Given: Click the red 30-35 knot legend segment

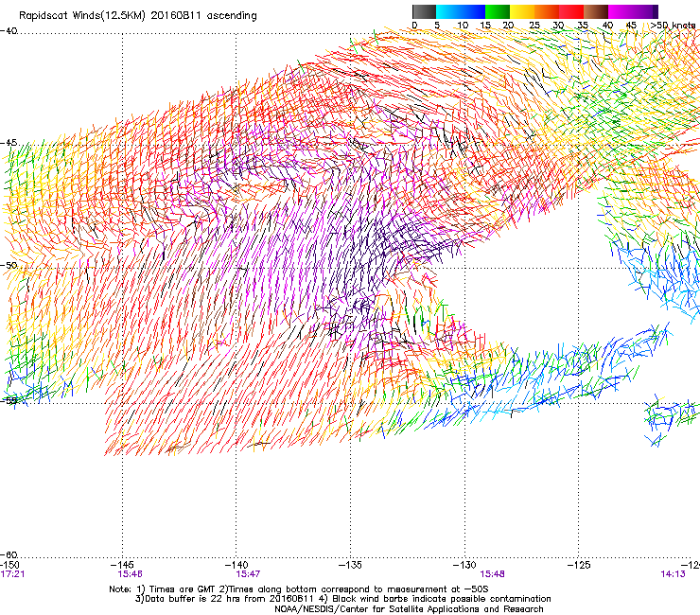Looking at the screenshot, I should 571,11.
